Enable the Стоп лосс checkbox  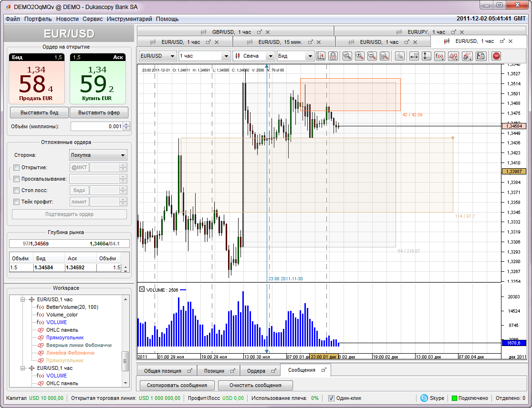[x=16, y=191]
